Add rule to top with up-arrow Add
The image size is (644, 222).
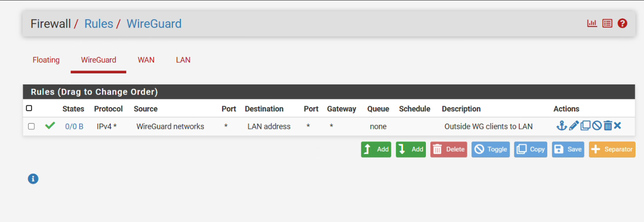tap(376, 149)
